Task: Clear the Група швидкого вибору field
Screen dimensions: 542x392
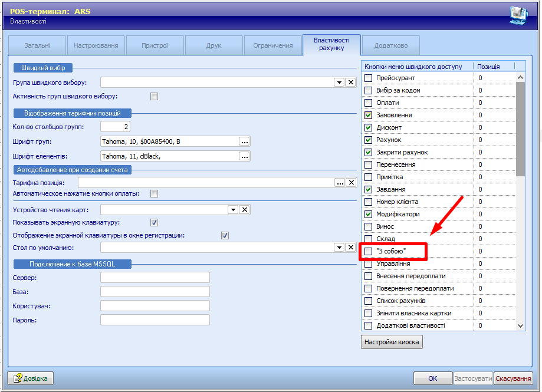Action: tap(350, 83)
